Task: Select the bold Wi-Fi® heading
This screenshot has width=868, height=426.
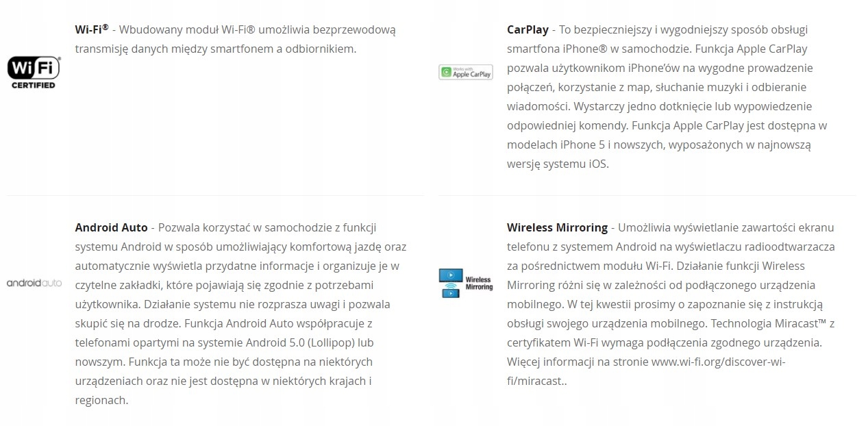Action: coord(92,29)
